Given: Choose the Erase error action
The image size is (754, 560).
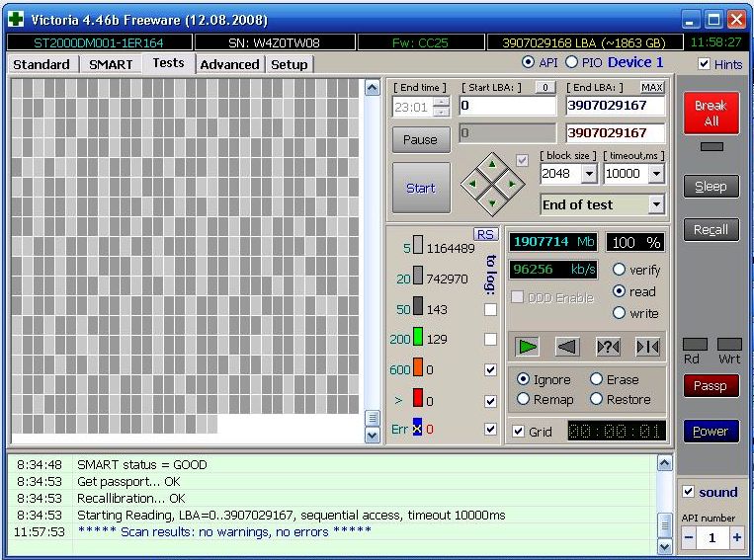Looking at the screenshot, I should pos(596,379).
